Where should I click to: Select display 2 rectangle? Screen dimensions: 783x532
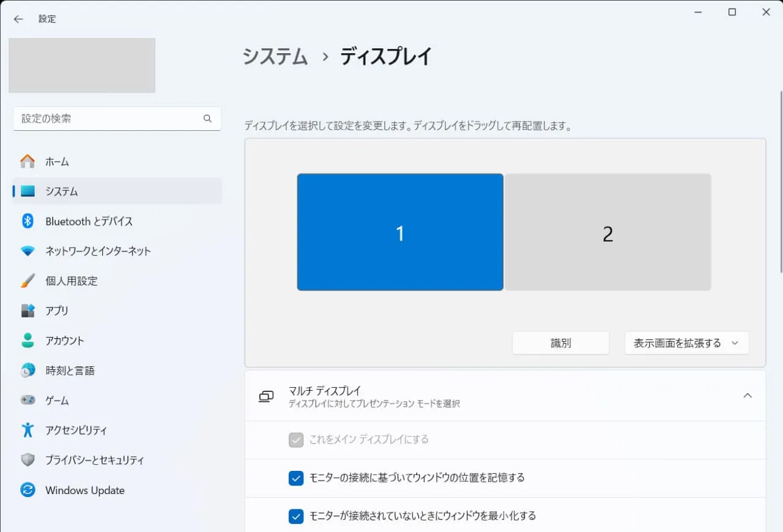click(607, 232)
